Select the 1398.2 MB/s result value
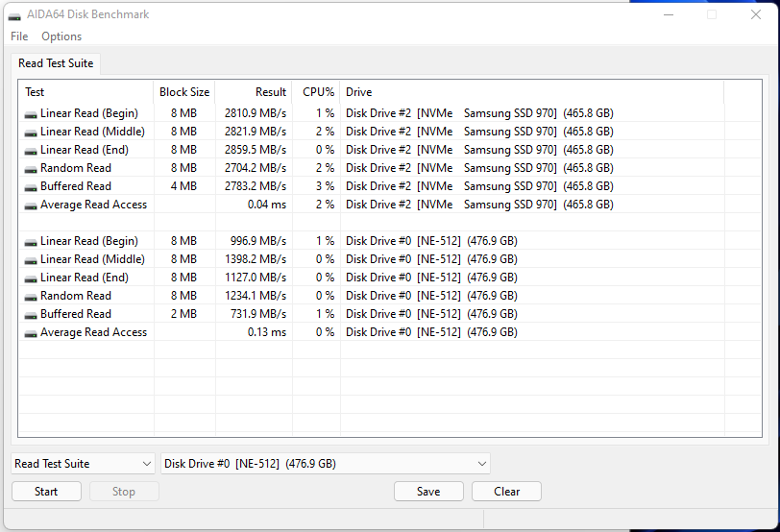Image resolution: width=780 pixels, height=532 pixels. tap(256, 259)
